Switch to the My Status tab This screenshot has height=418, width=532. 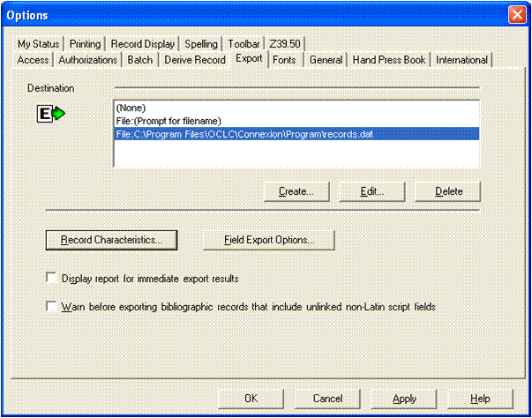37,44
